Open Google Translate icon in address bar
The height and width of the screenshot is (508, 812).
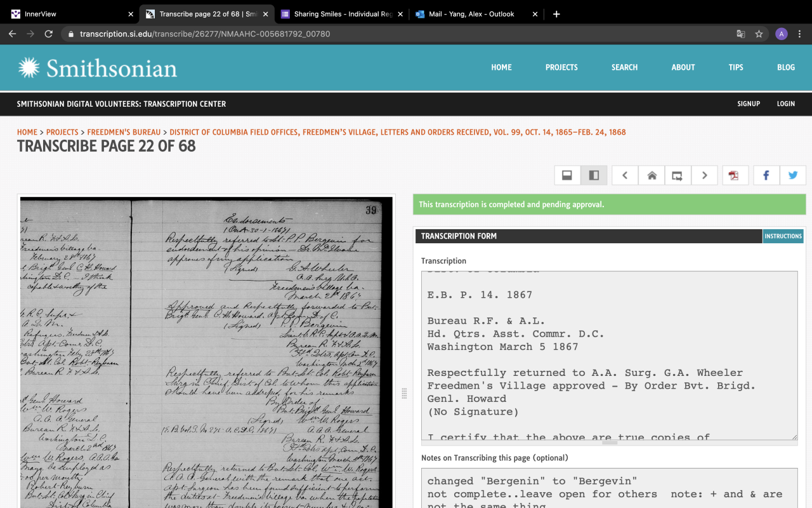(x=740, y=34)
